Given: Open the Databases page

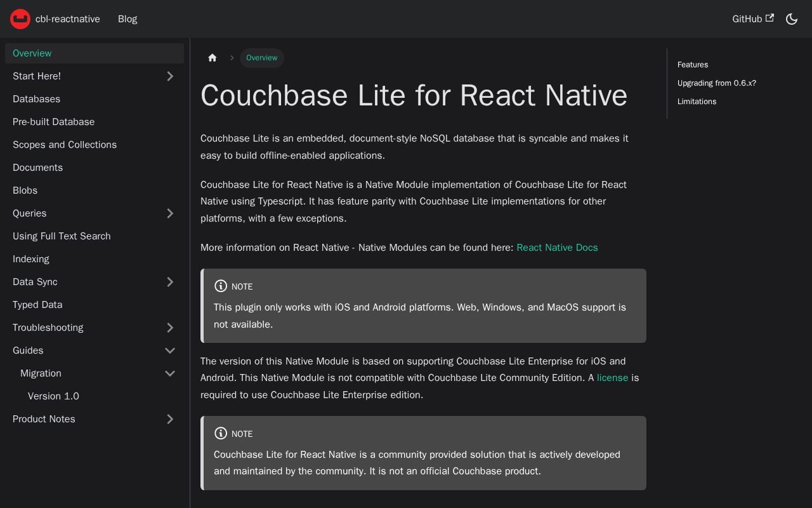Looking at the screenshot, I should [95, 99].
